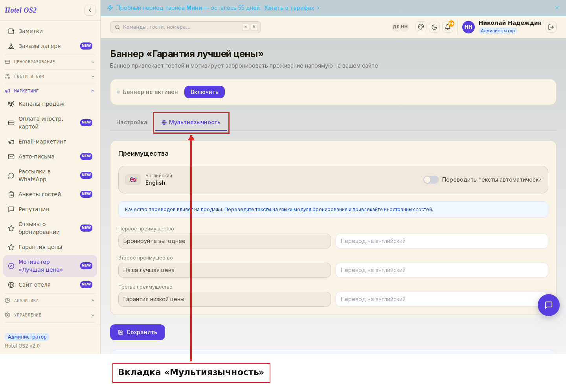Image resolution: width=566 pixels, height=392 pixels.
Task: Click the lightning icon in trial banner
Action: (x=110, y=8)
